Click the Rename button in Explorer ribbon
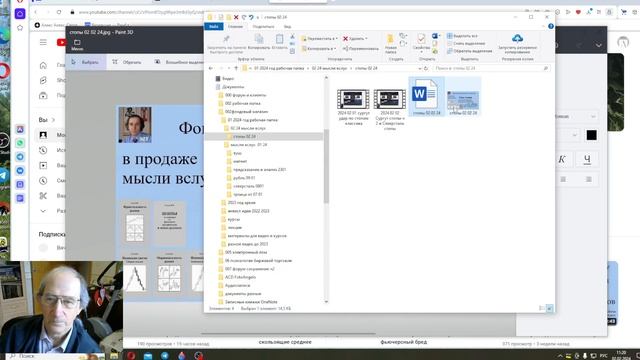The height and width of the screenshot is (360, 640). pyautogui.click(x=360, y=49)
